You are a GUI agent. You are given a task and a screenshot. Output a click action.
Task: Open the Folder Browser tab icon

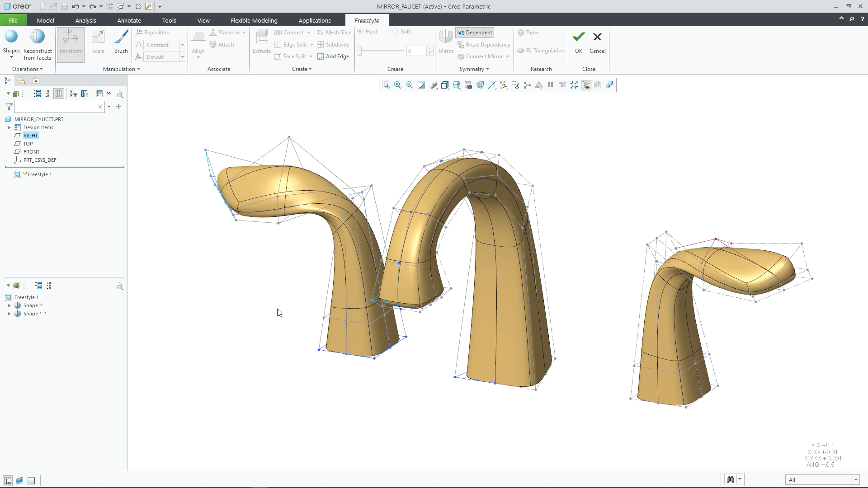(x=21, y=81)
